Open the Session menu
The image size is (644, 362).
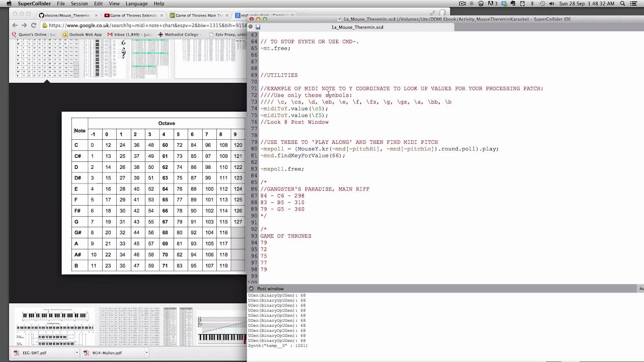pyautogui.click(x=79, y=4)
